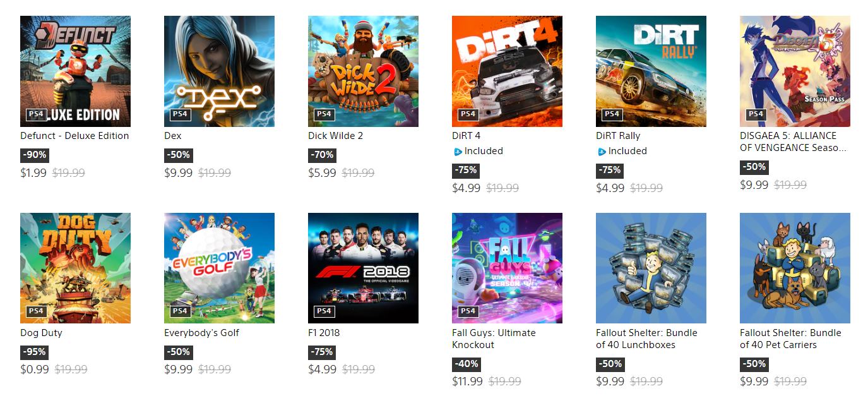Open Dick Wilde 2 cover thumbnail
The image size is (868, 403).
click(x=363, y=71)
